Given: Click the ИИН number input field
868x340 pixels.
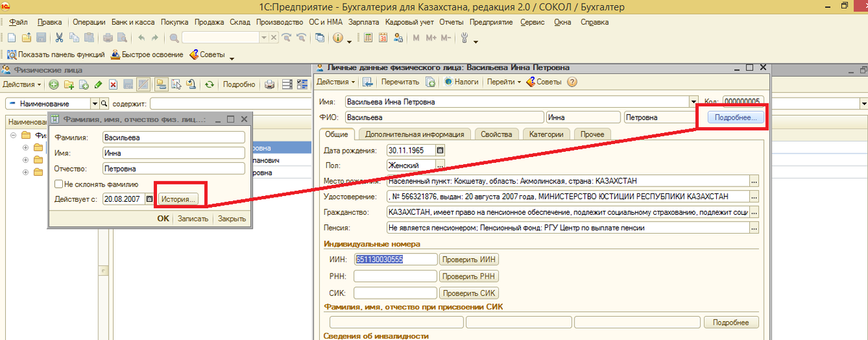Looking at the screenshot, I should pyautogui.click(x=395, y=259).
